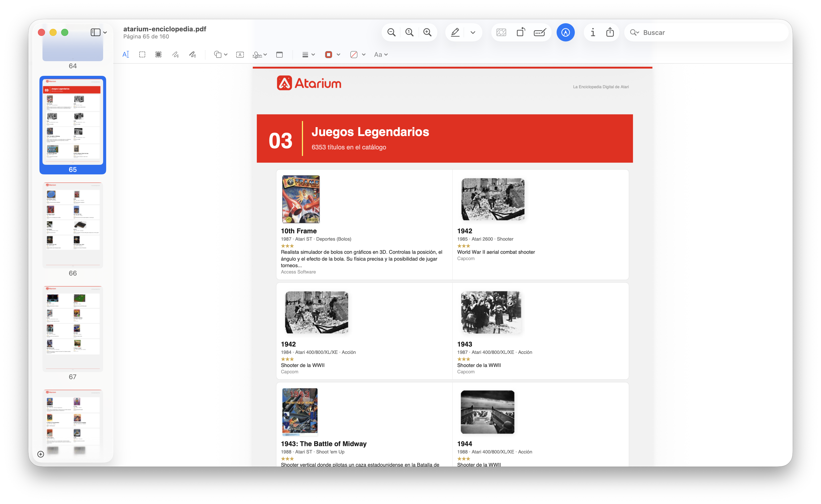Open the Sign signature menu

click(x=260, y=54)
